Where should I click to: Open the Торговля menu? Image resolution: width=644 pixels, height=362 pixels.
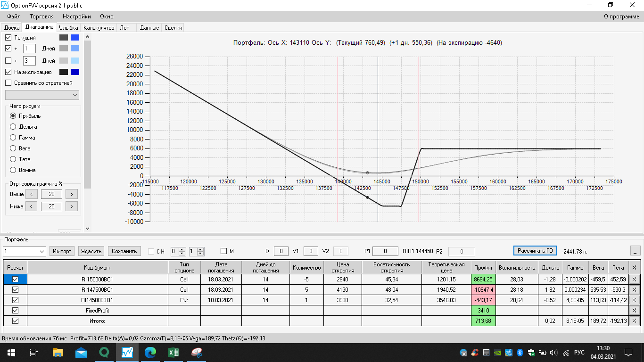pyautogui.click(x=42, y=16)
